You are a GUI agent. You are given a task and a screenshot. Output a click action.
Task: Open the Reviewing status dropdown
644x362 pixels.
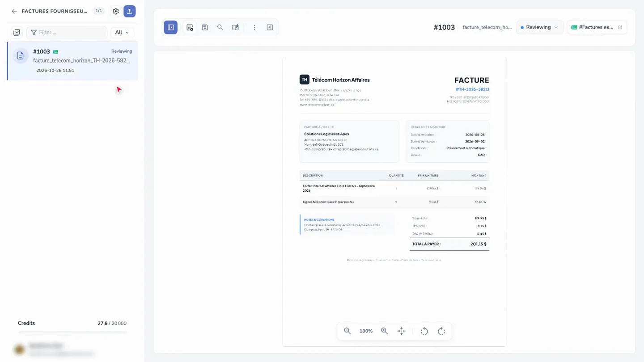pyautogui.click(x=540, y=27)
